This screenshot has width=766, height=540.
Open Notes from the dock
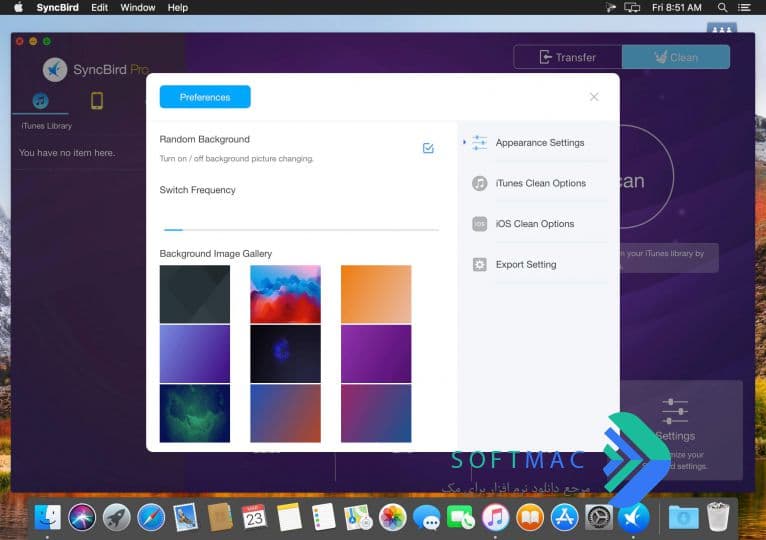pos(289,517)
